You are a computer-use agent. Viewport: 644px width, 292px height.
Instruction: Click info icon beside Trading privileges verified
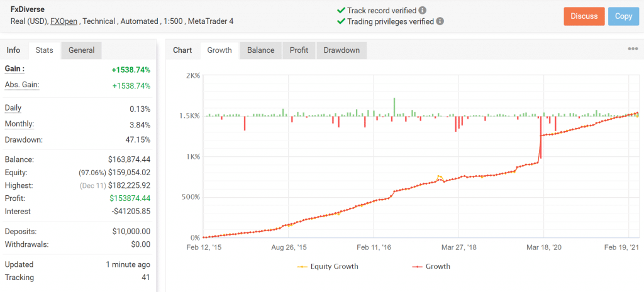pos(440,21)
